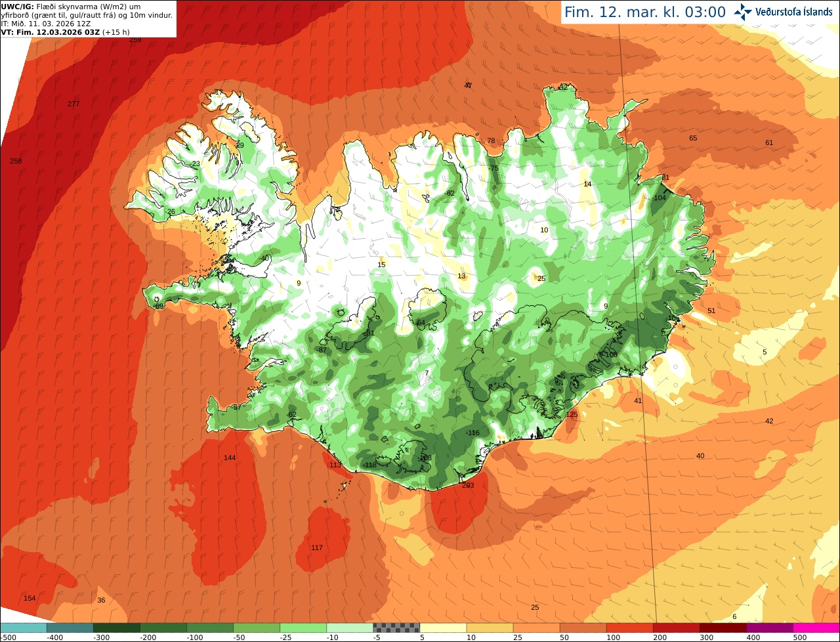
Task: Click the 'VT: Fim. 12.03.2026 03Z' line
Action: pos(65,32)
